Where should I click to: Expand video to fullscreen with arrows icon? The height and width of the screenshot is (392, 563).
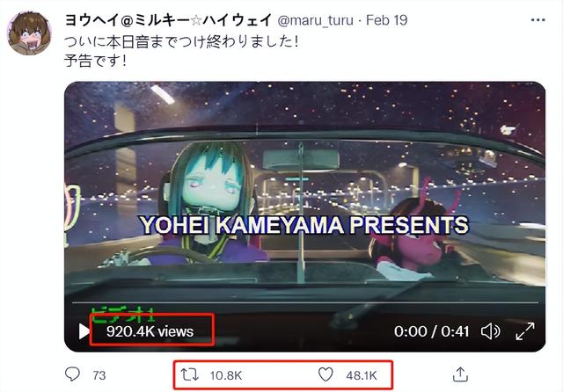(525, 331)
